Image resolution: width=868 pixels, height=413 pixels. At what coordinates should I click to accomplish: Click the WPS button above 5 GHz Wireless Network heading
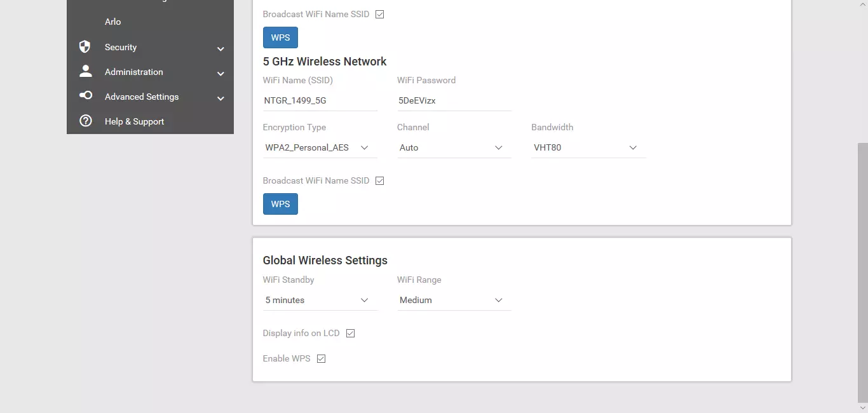click(280, 37)
